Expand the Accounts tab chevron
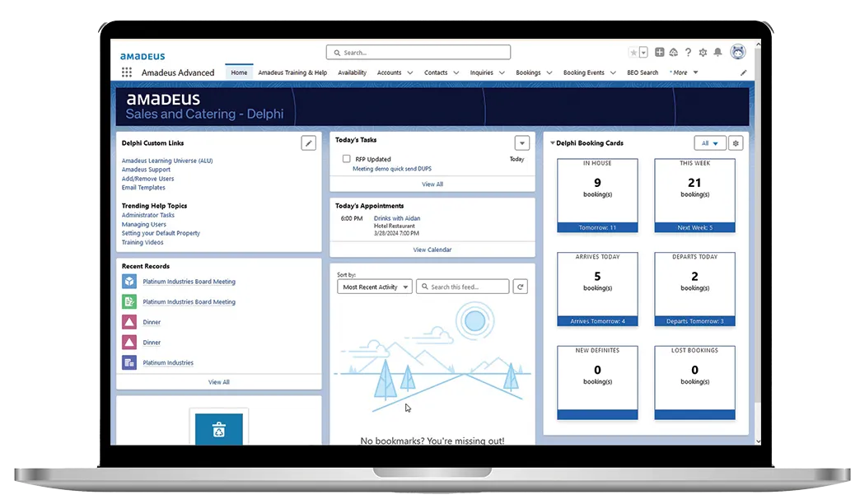 410,72
